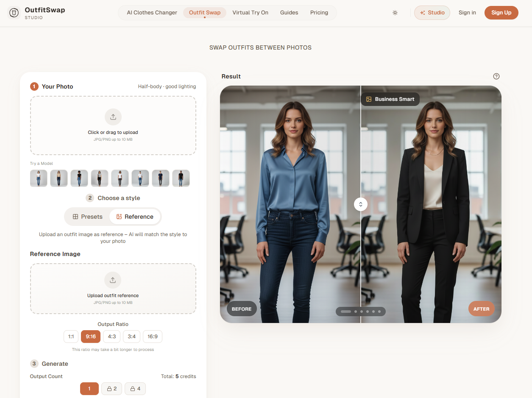The width and height of the screenshot is (532, 398).
Task: Switch to the Reference style mode
Action: (x=135, y=217)
